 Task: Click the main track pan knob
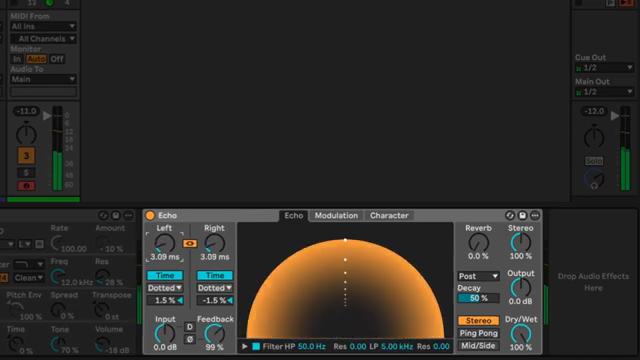click(594, 137)
